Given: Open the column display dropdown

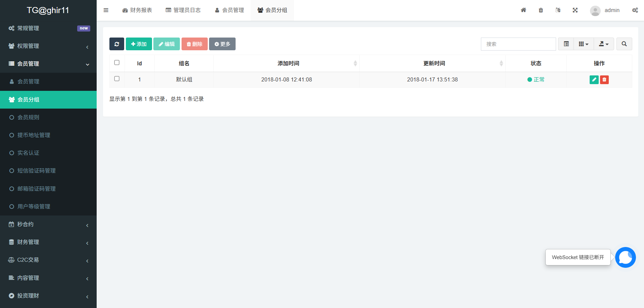Looking at the screenshot, I should tap(584, 44).
